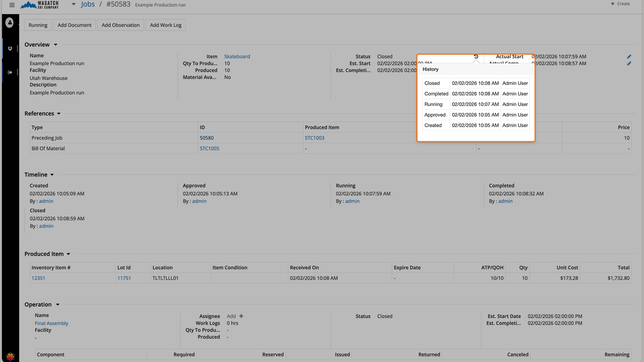Click the Running status button
Screen dimensions: 644x362
pos(37,25)
